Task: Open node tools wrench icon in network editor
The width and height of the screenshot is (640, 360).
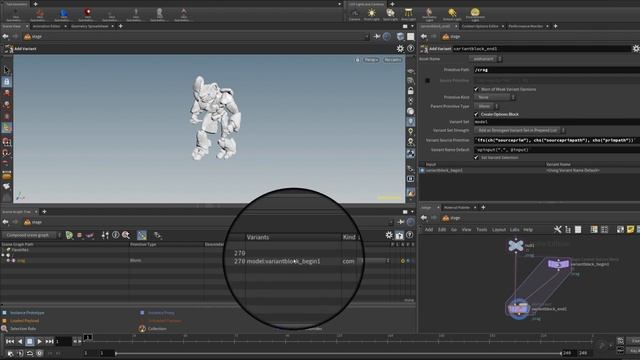Action: point(558,229)
